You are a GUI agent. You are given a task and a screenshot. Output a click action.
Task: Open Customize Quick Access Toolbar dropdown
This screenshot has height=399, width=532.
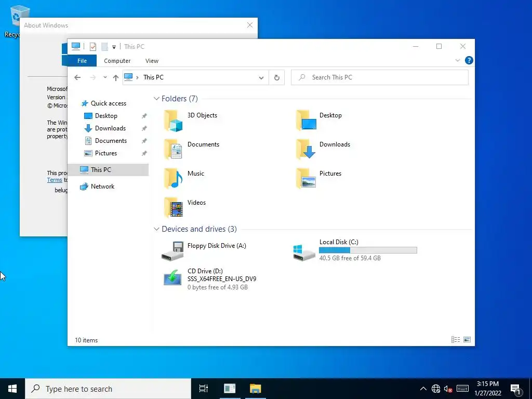tap(114, 47)
